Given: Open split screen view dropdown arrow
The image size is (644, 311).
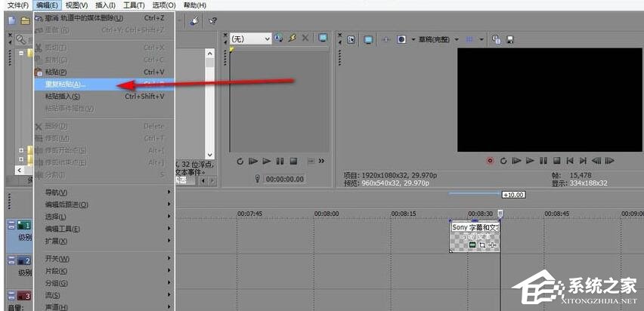Looking at the screenshot, I should [x=413, y=39].
